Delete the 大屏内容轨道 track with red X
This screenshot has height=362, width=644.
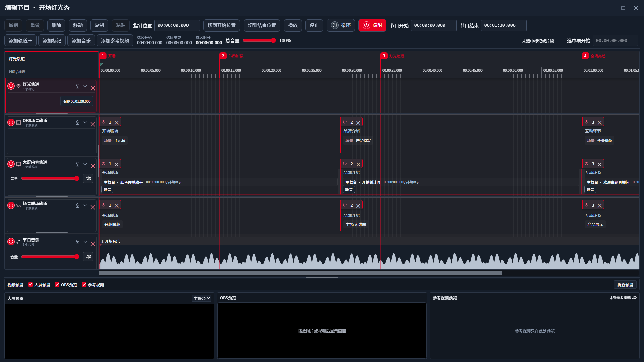coord(93,166)
